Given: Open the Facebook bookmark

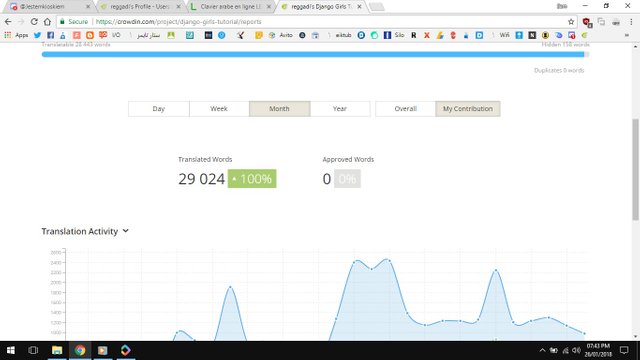Looking at the screenshot, I should point(50,35).
